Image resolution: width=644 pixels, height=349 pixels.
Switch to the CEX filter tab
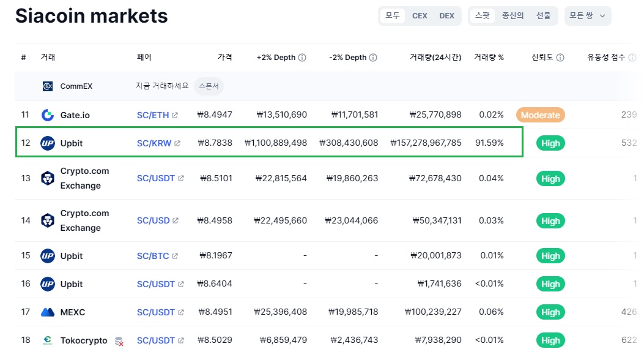(x=420, y=16)
